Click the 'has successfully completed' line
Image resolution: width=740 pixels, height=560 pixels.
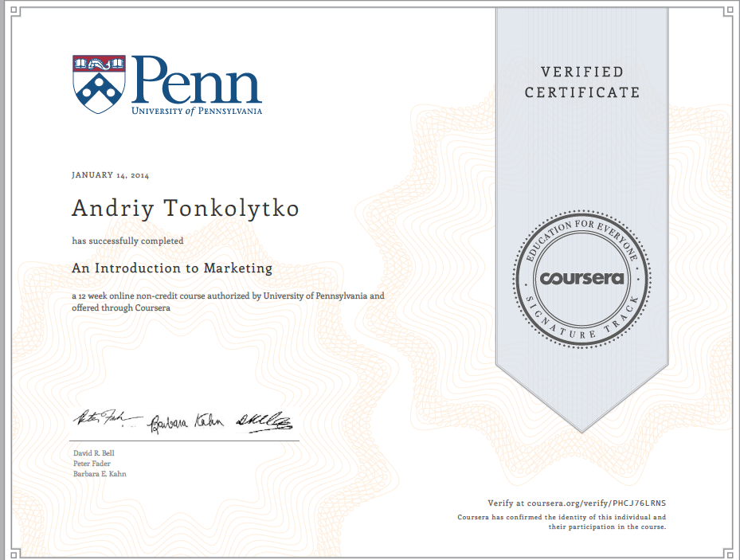point(127,241)
